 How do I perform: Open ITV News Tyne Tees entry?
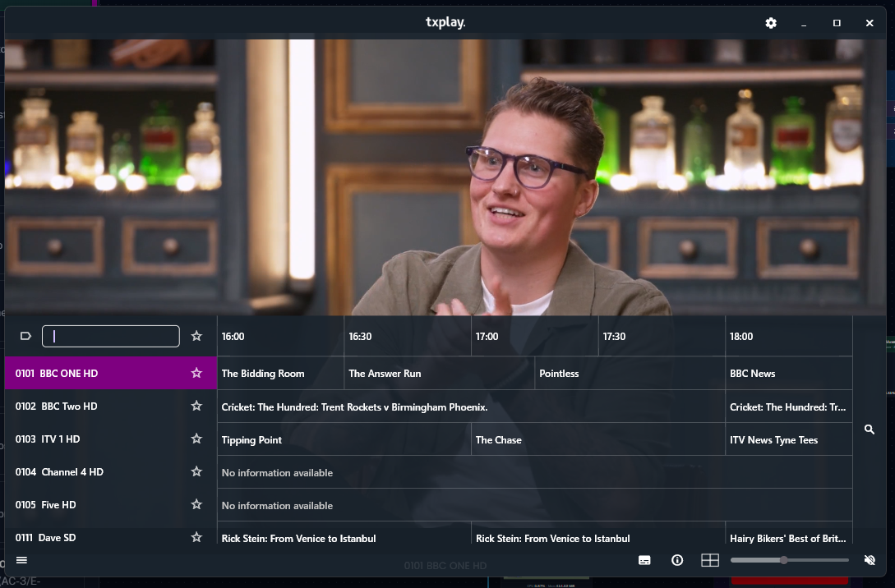[789, 439]
